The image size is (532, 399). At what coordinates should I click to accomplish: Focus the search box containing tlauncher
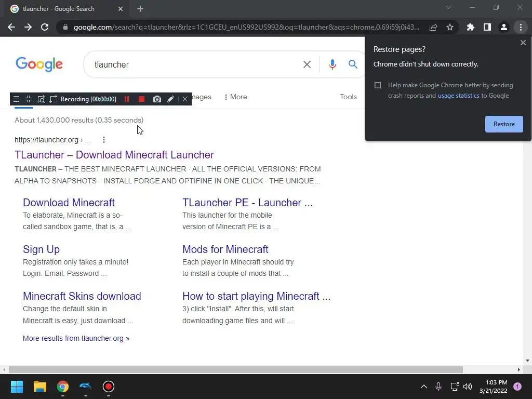[x=197, y=64]
